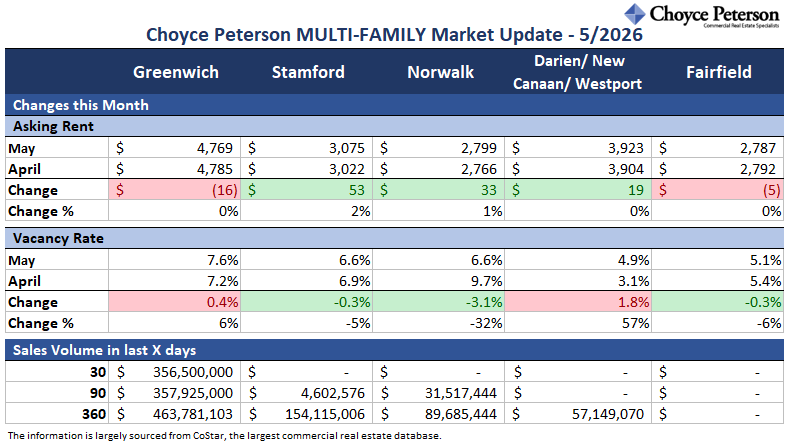Viewport: 790px width, 445px height.
Task: Select Darien 360-day sales 57,149,070
Action: point(578,414)
